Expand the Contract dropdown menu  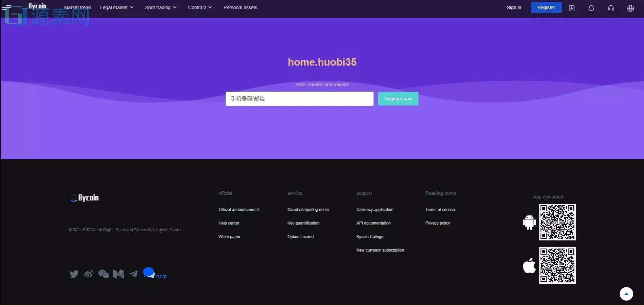pyautogui.click(x=200, y=7)
